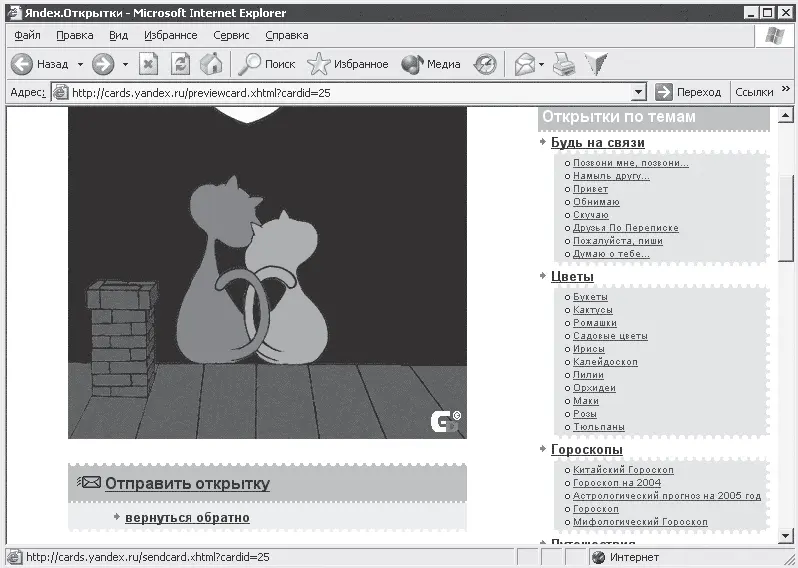798x568 pixels.
Task: Click the Forward navigation arrow icon
Action: point(103,64)
